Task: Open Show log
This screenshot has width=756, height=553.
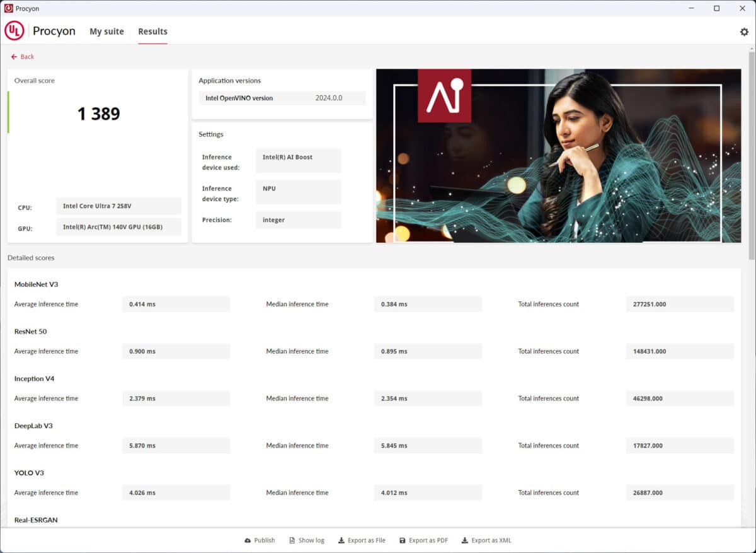Action: pyautogui.click(x=307, y=540)
